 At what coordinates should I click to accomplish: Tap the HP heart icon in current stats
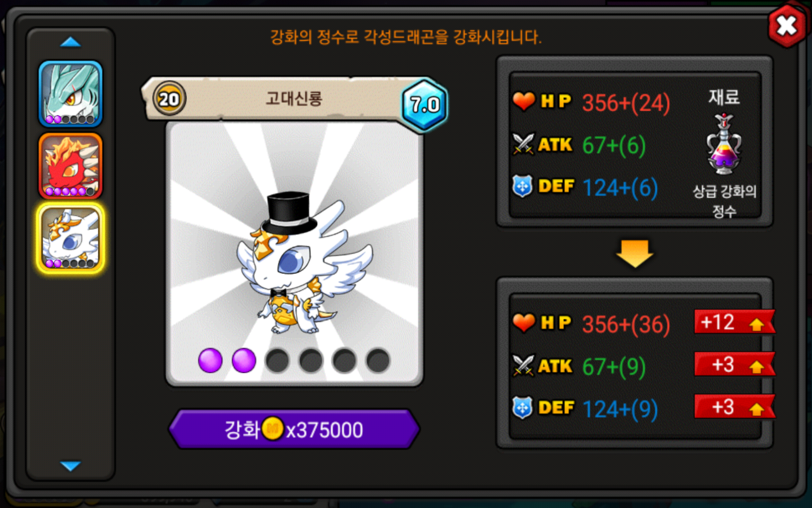(524, 102)
